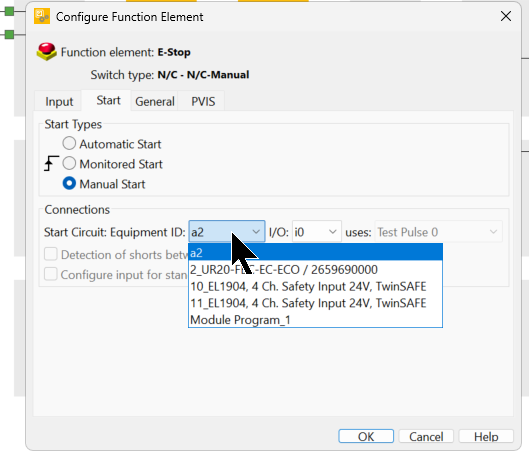This screenshot has width=529, height=466.
Task: Click the rising edge symbol beside Monitored Start
Action: (51, 163)
